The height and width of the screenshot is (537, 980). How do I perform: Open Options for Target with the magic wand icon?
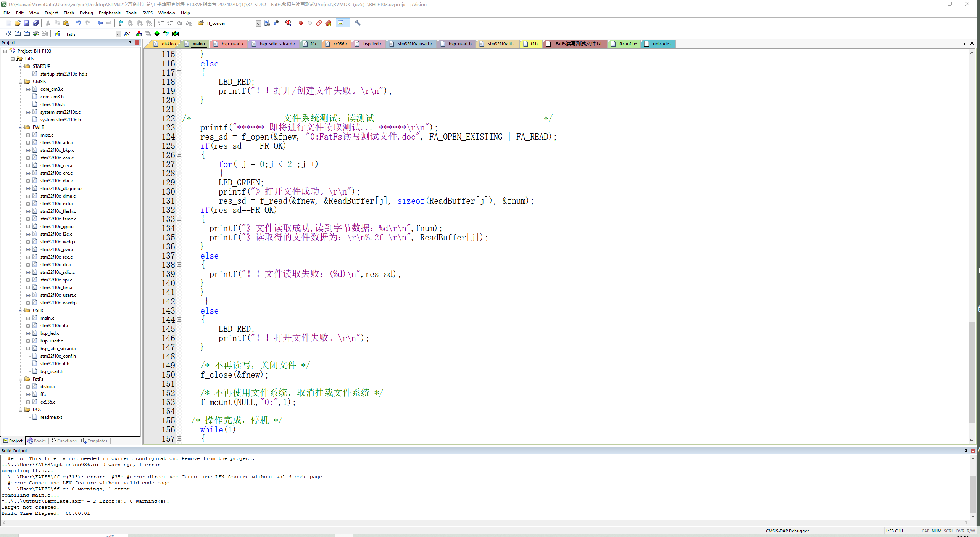pos(127,34)
